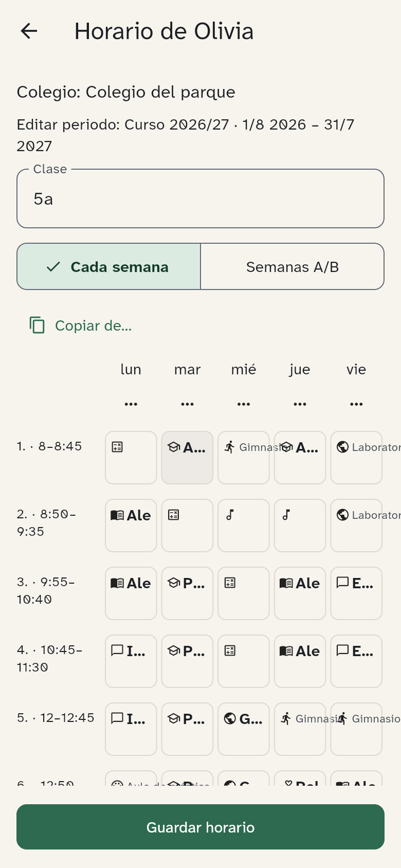Click the period label 1. · 8–8:45
The width and height of the screenshot is (401, 868).
click(49, 446)
